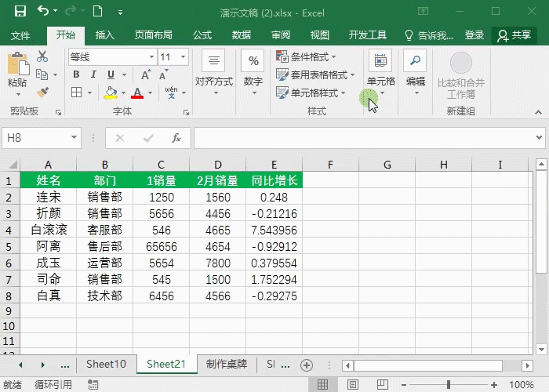Click the Format Painter brush icon
Viewport: 549px width, 392px height.
[x=42, y=93]
